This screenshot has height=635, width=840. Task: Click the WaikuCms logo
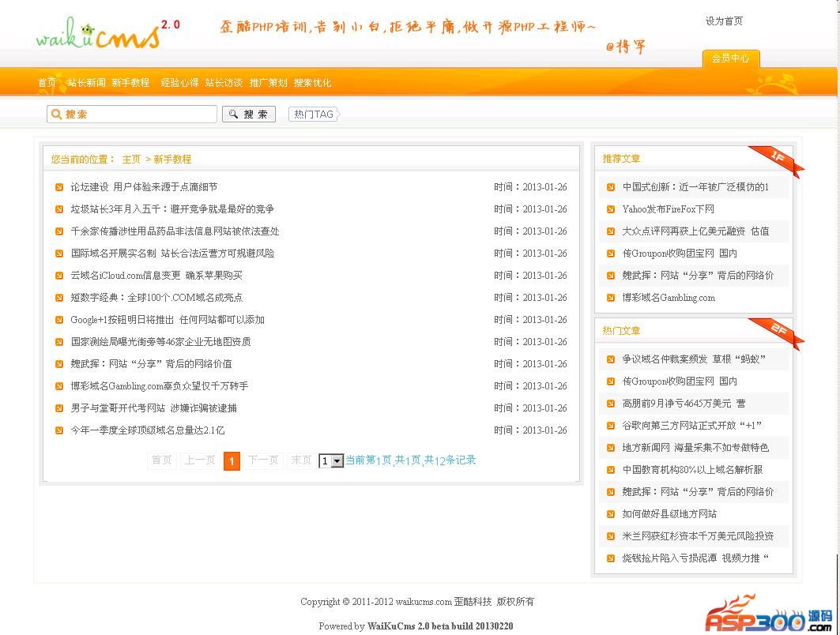click(x=99, y=35)
